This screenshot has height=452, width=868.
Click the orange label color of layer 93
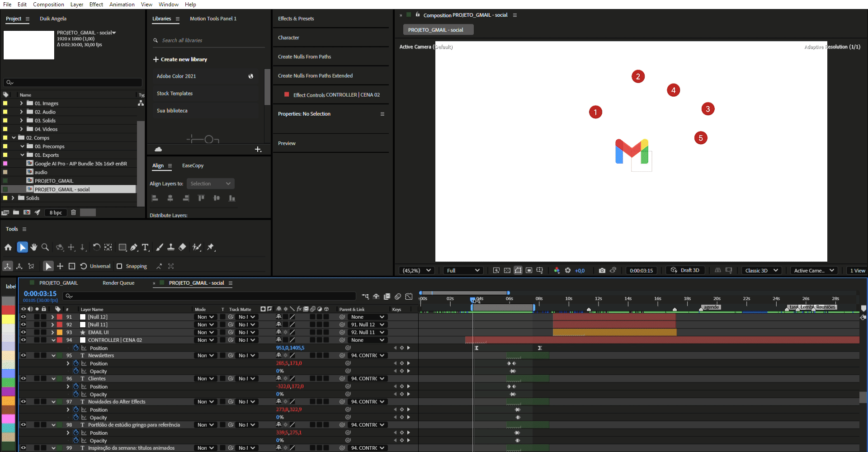click(60, 332)
